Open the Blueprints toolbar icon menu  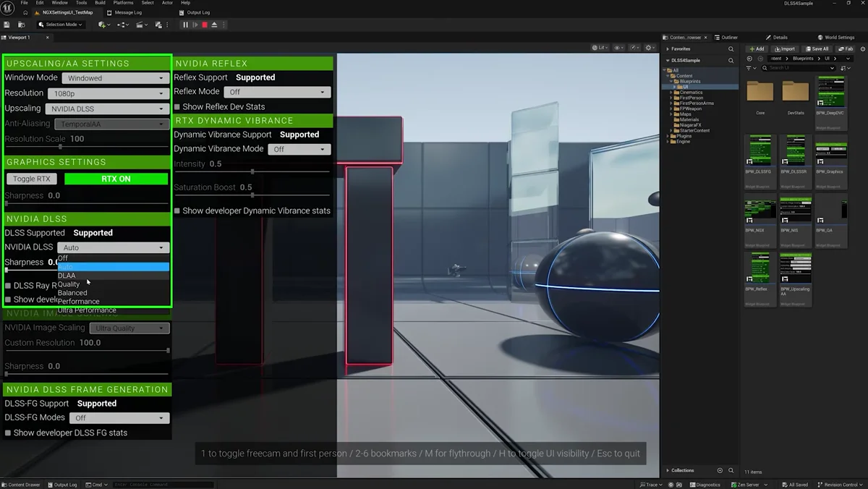[123, 25]
